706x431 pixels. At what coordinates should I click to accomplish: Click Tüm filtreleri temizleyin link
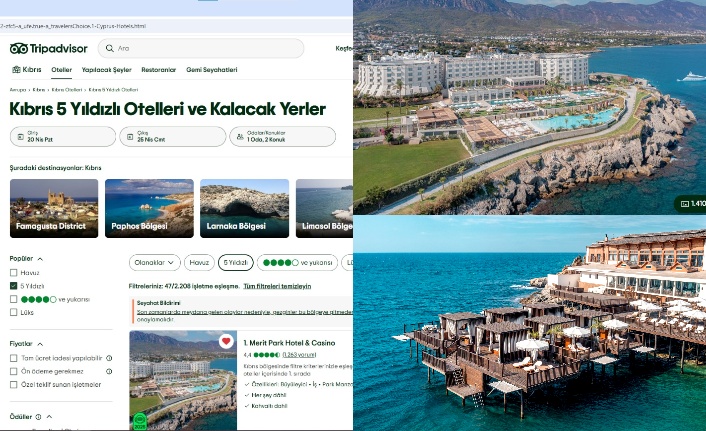[x=277, y=286]
